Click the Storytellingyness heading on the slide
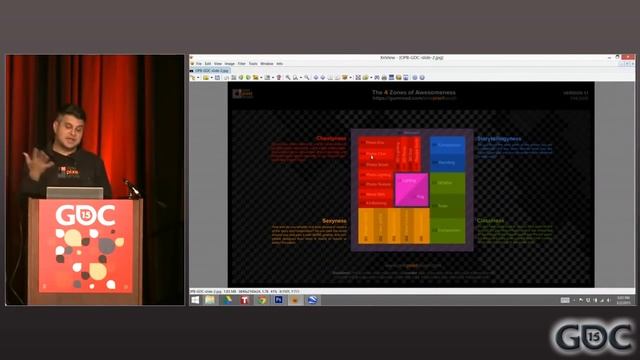 click(499, 139)
